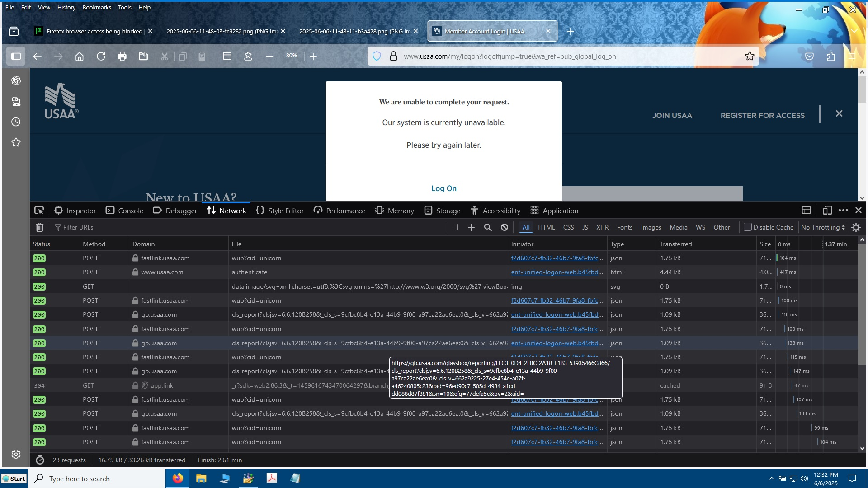Open File Explorer from taskbar
868x488 pixels.
click(201, 478)
